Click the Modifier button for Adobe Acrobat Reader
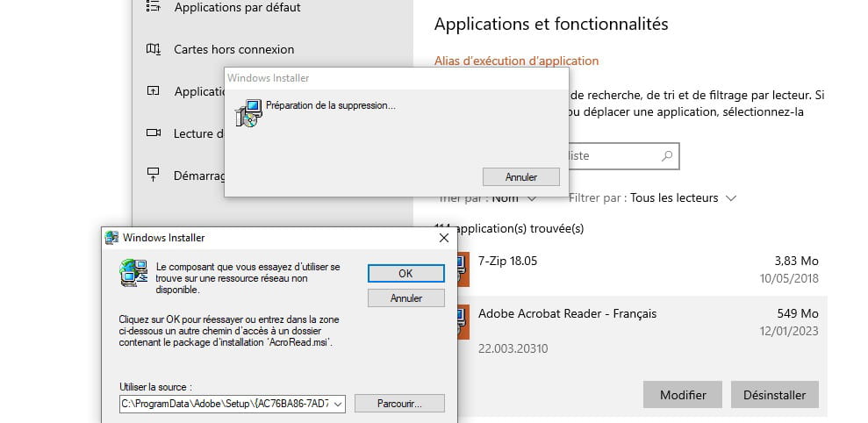The image size is (868, 423). pos(683,395)
